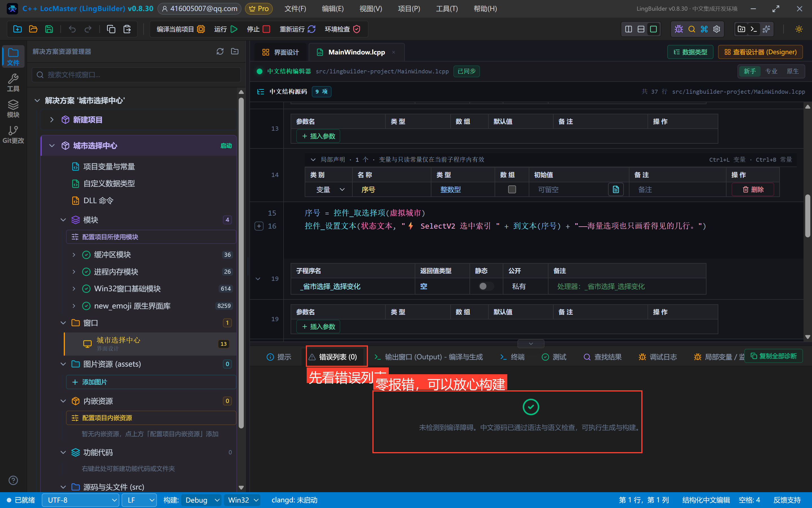The image size is (812, 508).
Task: Collapse the 局部声明 section chevron
Action: 313,159
